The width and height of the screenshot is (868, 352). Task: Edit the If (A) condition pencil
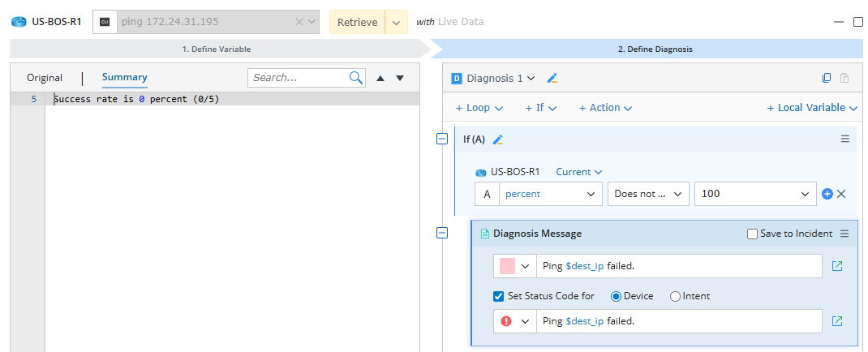click(498, 140)
